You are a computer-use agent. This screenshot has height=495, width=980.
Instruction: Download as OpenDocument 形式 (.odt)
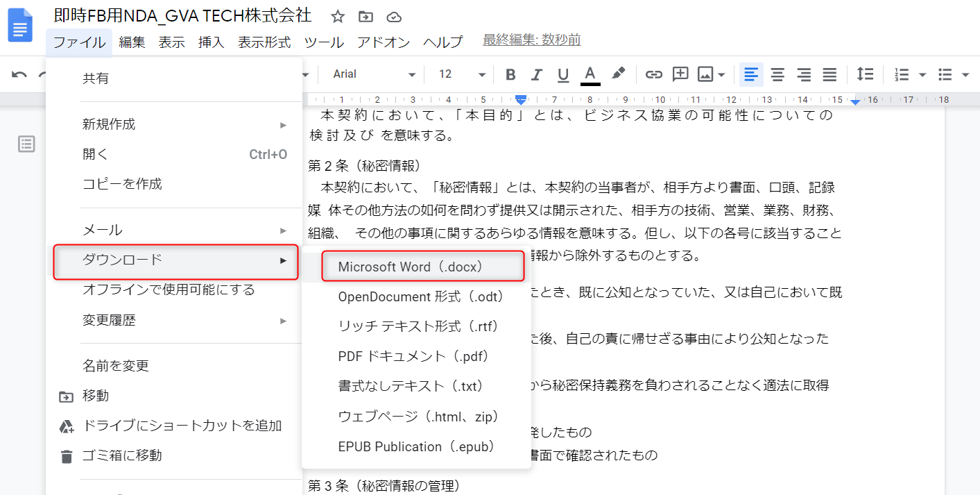point(417,296)
